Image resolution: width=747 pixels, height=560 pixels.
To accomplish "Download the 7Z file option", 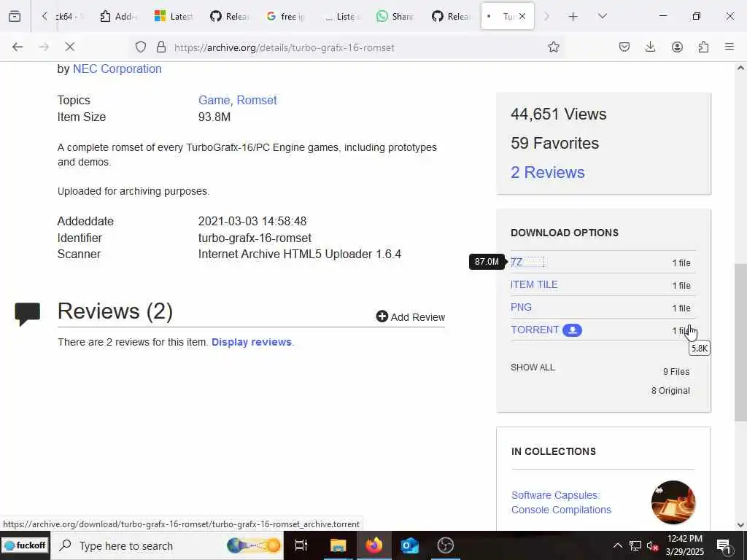I will tap(516, 262).
